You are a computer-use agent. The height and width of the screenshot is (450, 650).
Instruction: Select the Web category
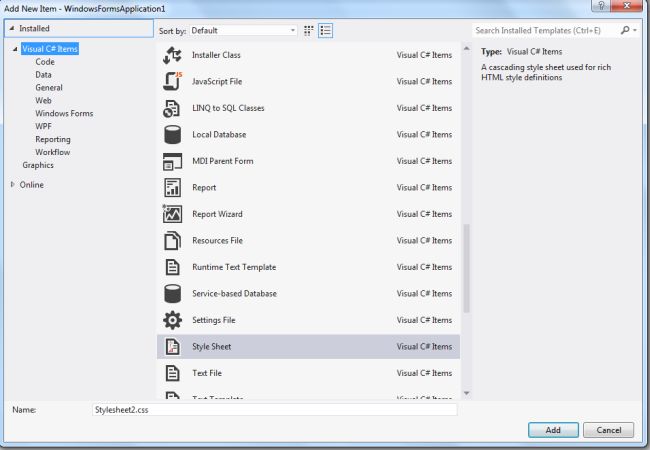tap(43, 100)
